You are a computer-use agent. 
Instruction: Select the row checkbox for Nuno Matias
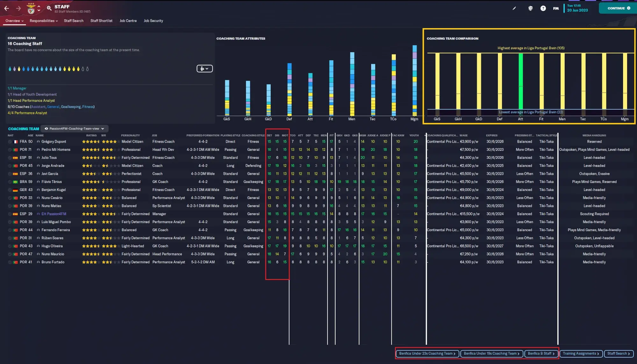click(x=10, y=206)
